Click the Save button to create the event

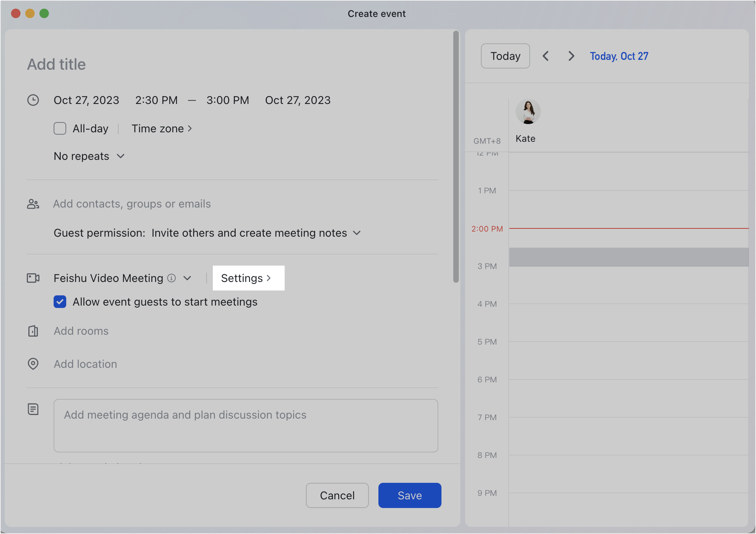coord(410,495)
